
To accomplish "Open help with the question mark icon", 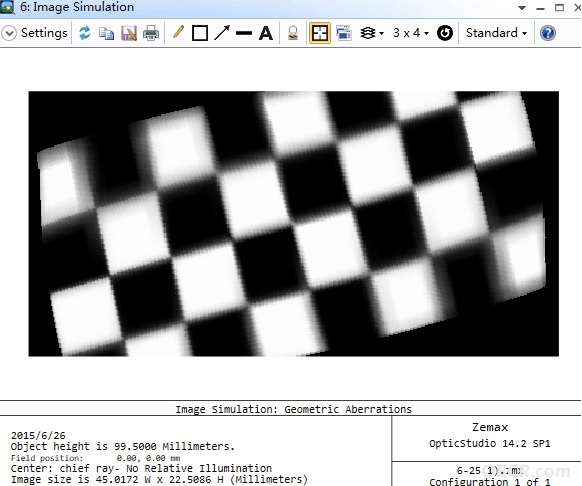I will (x=548, y=33).
